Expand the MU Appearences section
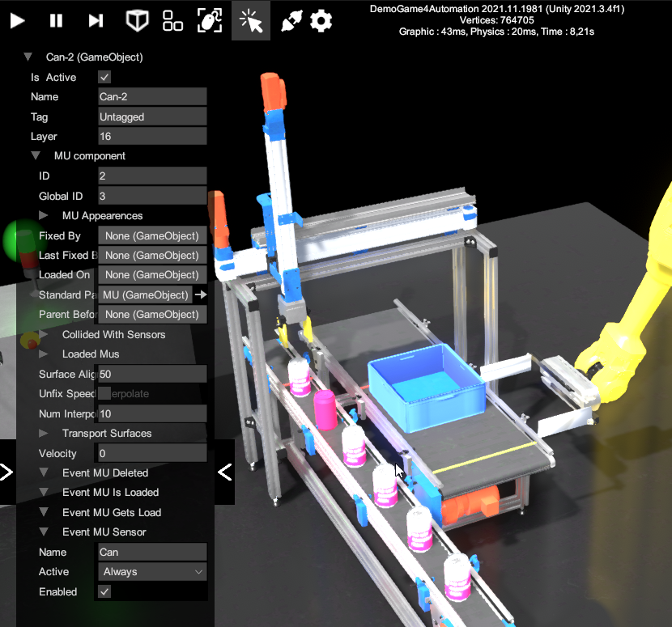 point(44,216)
